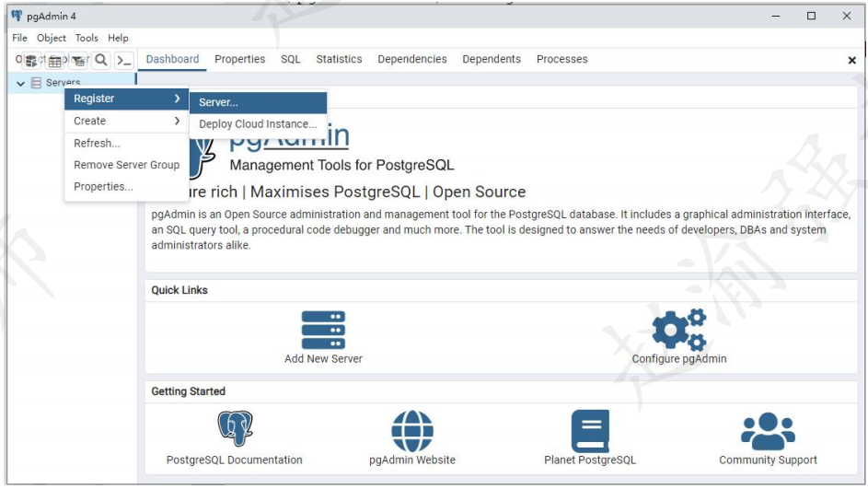
Task: Select Remove Server Group menu entry
Action: (x=126, y=165)
